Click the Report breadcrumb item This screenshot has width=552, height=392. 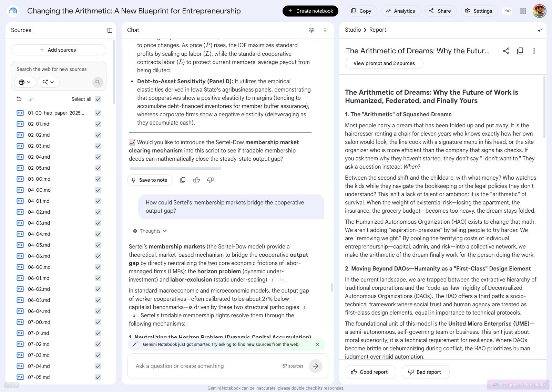point(378,30)
